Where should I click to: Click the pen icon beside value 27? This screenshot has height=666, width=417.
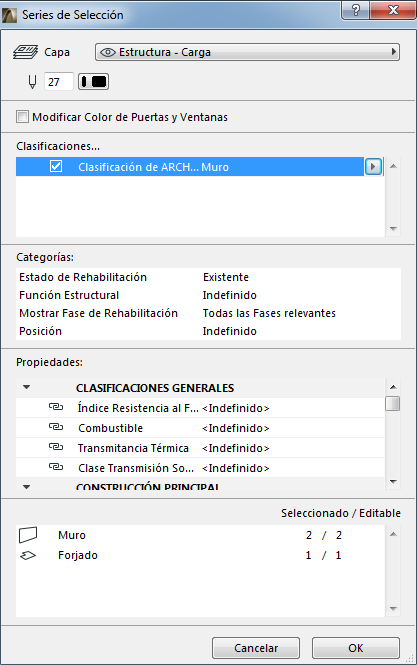tap(32, 82)
